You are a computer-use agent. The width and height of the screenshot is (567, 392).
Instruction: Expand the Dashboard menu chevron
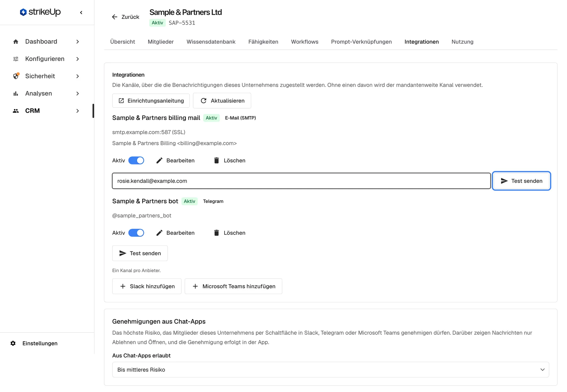pyautogui.click(x=77, y=42)
